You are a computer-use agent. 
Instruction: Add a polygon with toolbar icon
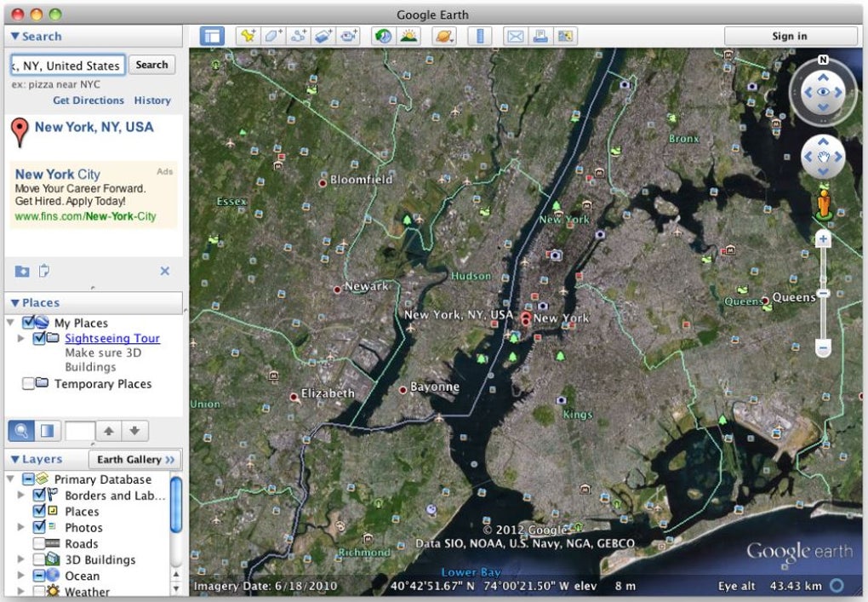click(x=273, y=36)
